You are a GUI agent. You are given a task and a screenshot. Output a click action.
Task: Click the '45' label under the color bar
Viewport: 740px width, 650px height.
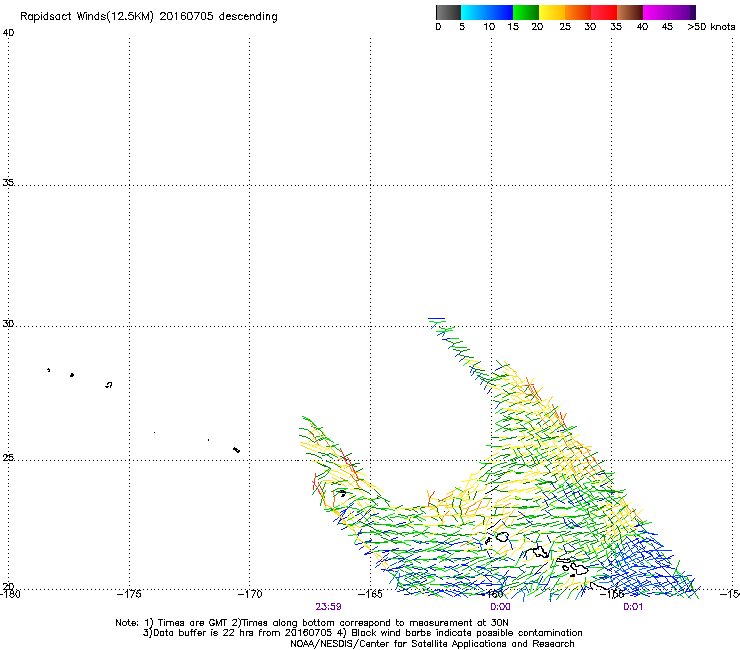pos(667,27)
